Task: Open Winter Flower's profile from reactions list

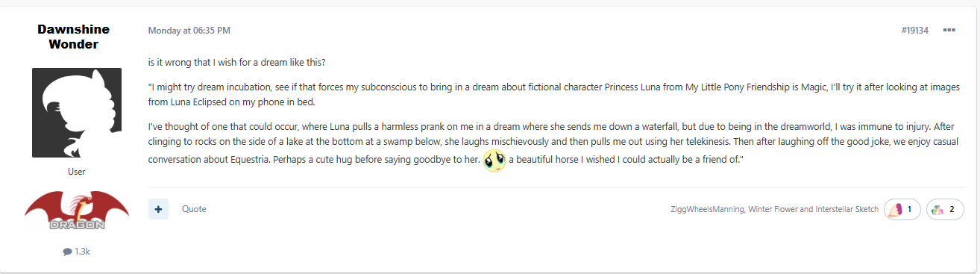Action: click(x=770, y=210)
